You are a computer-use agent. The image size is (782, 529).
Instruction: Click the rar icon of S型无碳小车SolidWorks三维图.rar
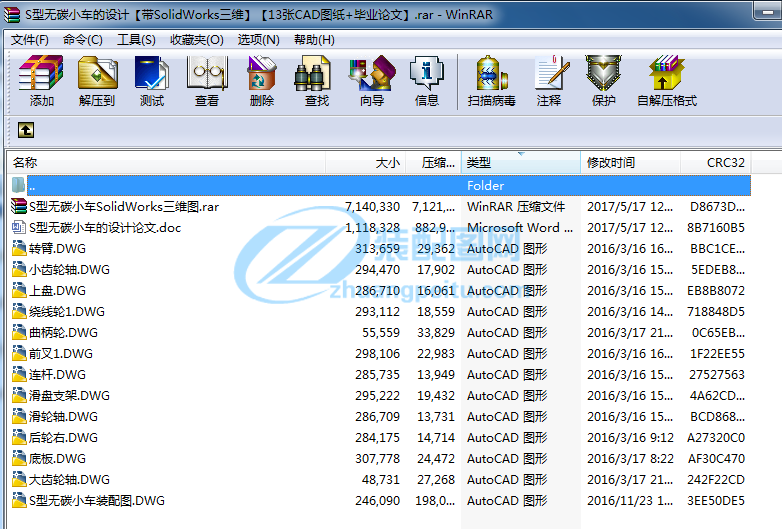[19, 206]
